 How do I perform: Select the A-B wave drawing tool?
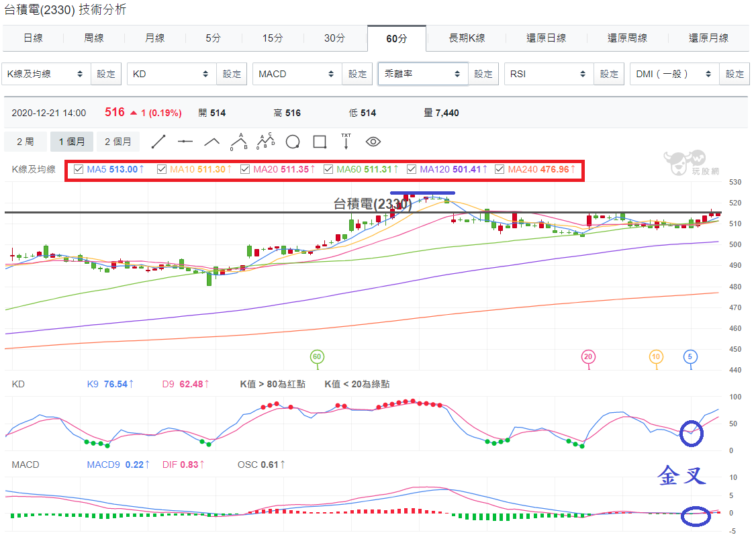point(238,142)
